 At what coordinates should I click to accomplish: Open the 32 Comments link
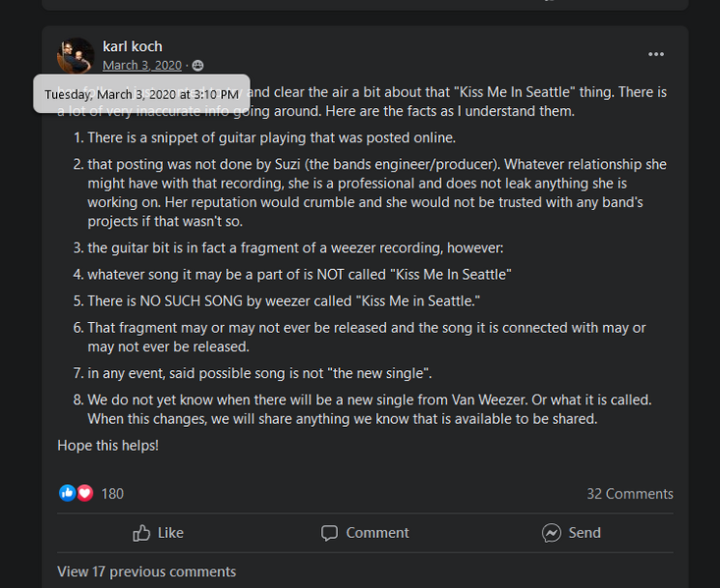tap(630, 494)
